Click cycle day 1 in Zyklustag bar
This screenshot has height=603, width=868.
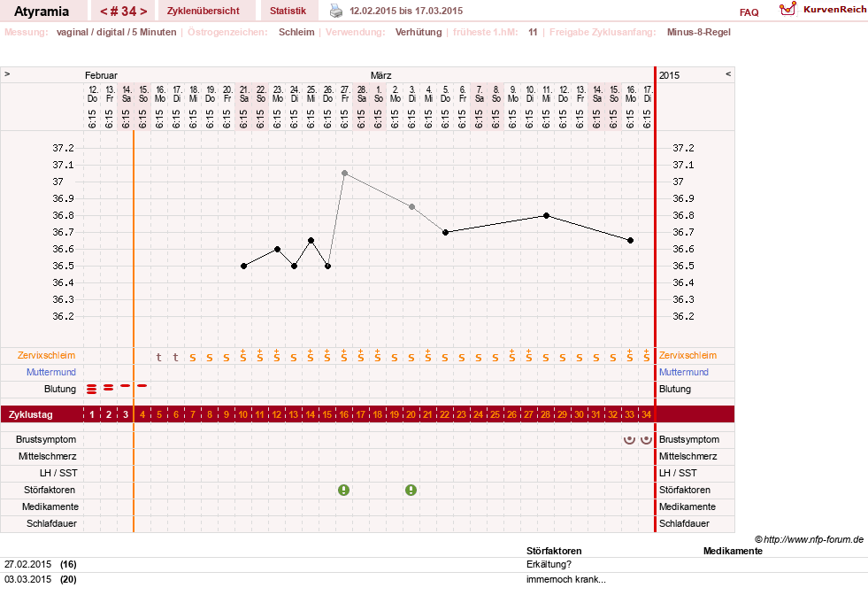pyautogui.click(x=92, y=414)
